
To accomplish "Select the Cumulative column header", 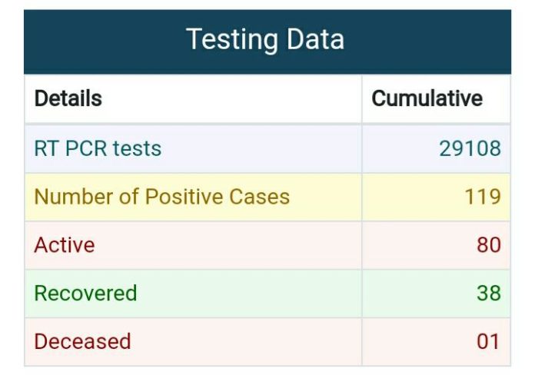I will [x=427, y=98].
